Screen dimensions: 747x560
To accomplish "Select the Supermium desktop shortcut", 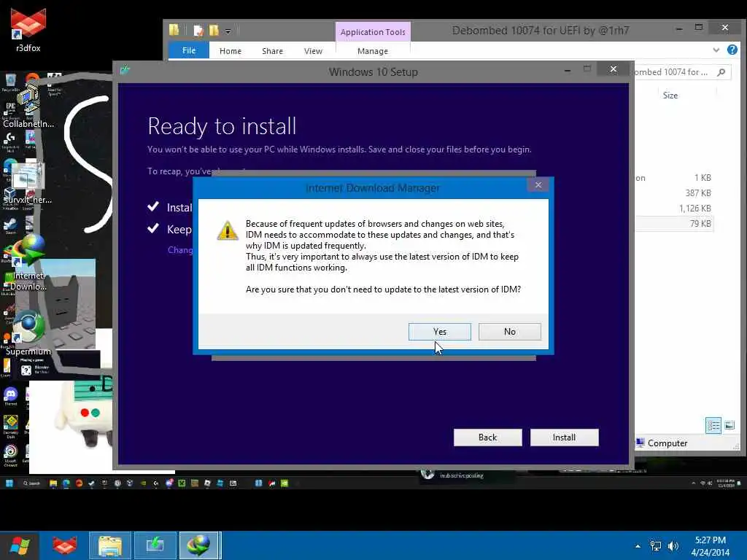I will 28,333.
